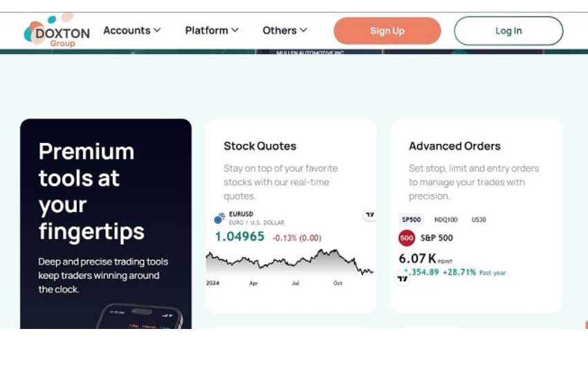Click the EURUSD price line chart
This screenshot has height=367, width=588.
pyautogui.click(x=289, y=263)
